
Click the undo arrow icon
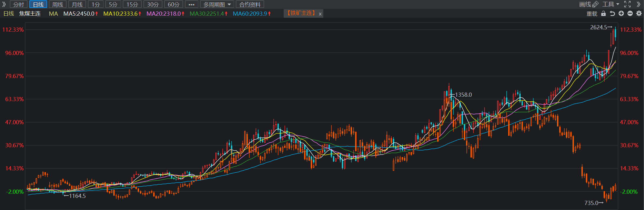(612, 14)
